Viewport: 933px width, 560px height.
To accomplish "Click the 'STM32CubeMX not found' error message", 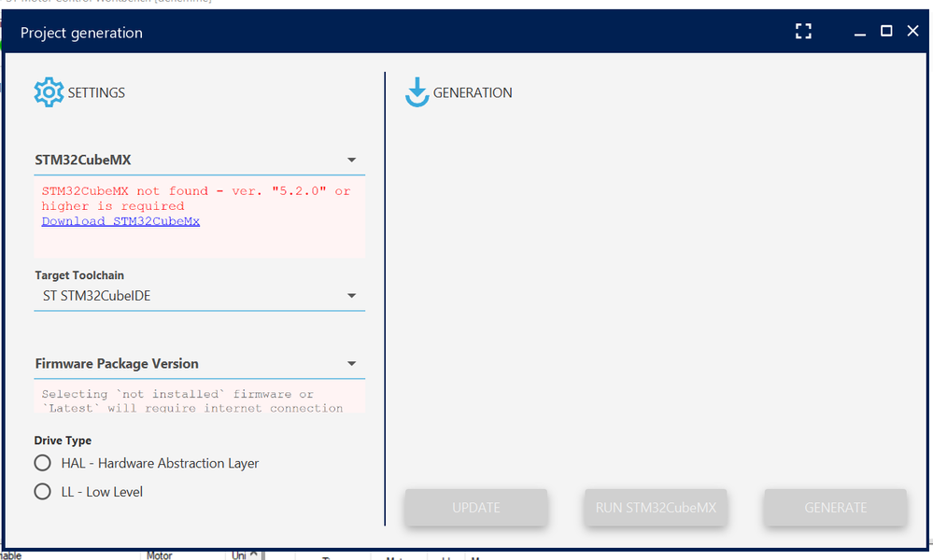I will (x=196, y=199).
